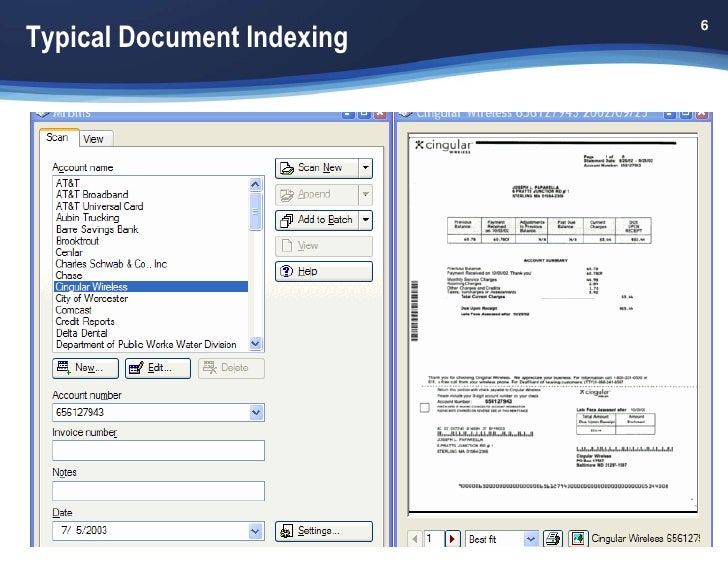The height and width of the screenshot is (563, 728).
Task: Select the Scan tab
Action: click(x=57, y=138)
